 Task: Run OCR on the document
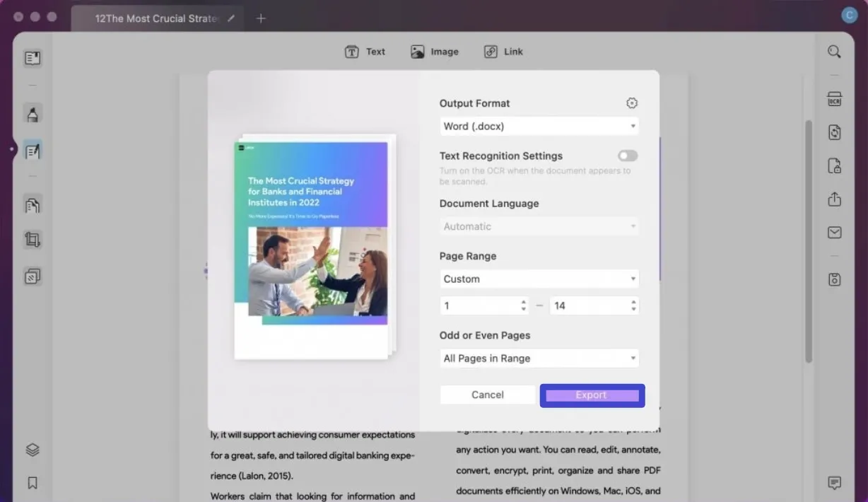tap(834, 99)
